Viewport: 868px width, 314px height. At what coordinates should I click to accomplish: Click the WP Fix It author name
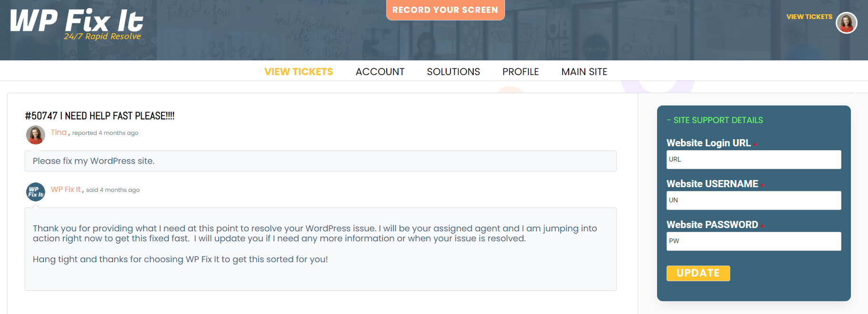[66, 189]
